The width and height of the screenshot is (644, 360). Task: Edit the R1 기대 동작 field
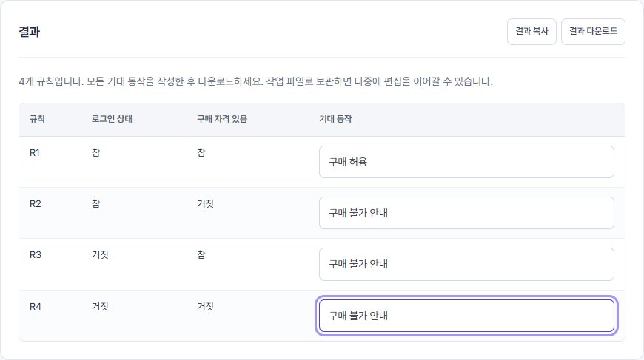point(466,162)
